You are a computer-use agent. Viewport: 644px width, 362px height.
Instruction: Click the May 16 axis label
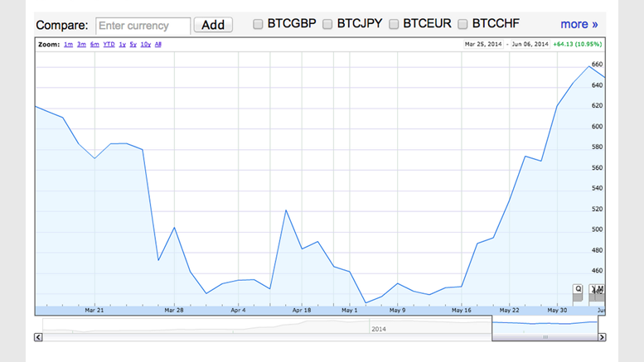[462, 311]
